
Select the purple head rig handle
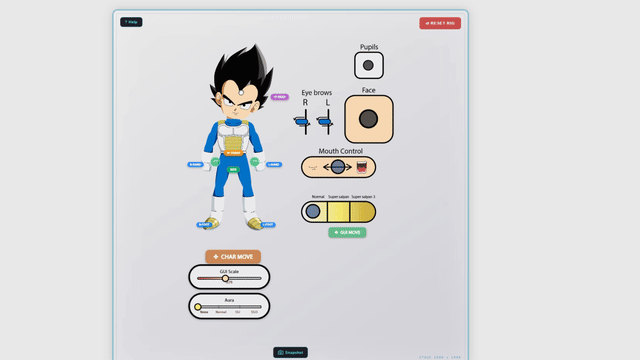(x=280, y=97)
